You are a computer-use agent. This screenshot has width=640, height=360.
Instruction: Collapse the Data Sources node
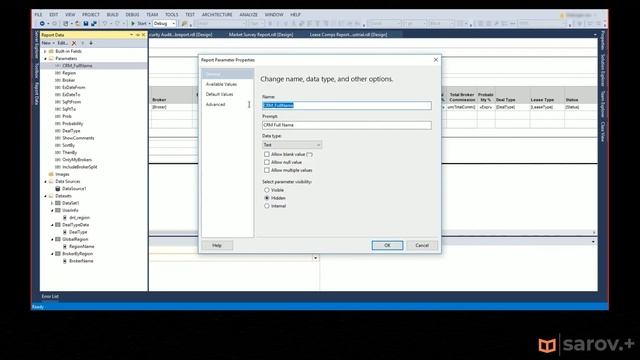pos(45,182)
